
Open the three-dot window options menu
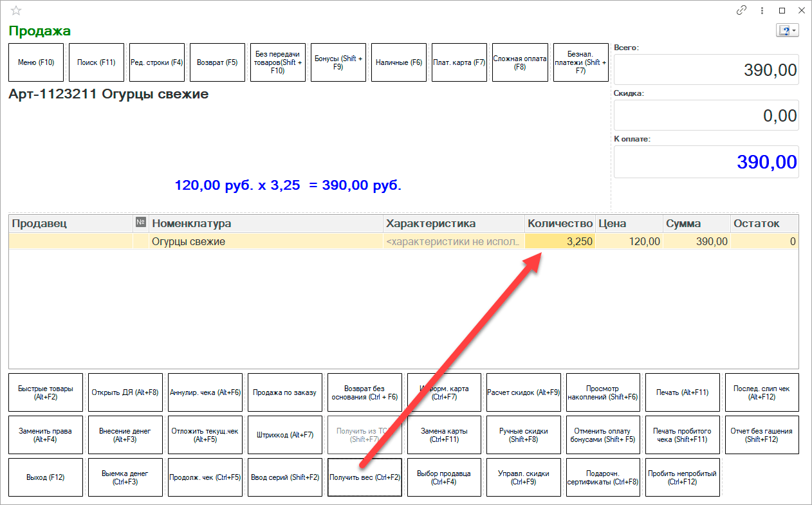(x=762, y=10)
